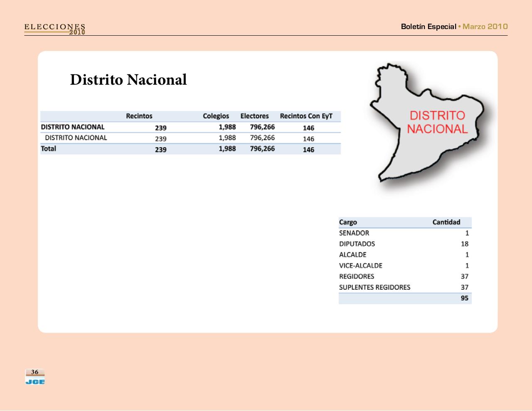Click the Electores column header

point(255,116)
